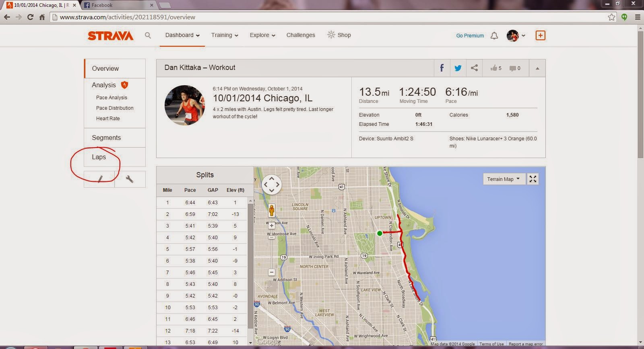Open the Explore dropdown menu

pos(262,35)
